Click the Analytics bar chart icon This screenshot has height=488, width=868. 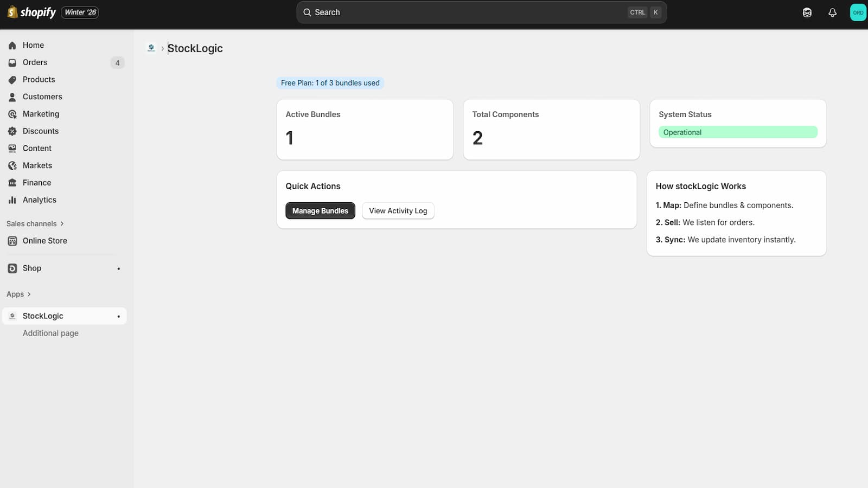12,200
